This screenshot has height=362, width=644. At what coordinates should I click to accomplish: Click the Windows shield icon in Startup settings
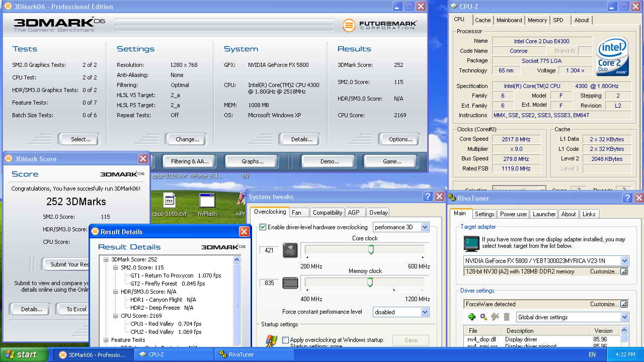pos(272,341)
